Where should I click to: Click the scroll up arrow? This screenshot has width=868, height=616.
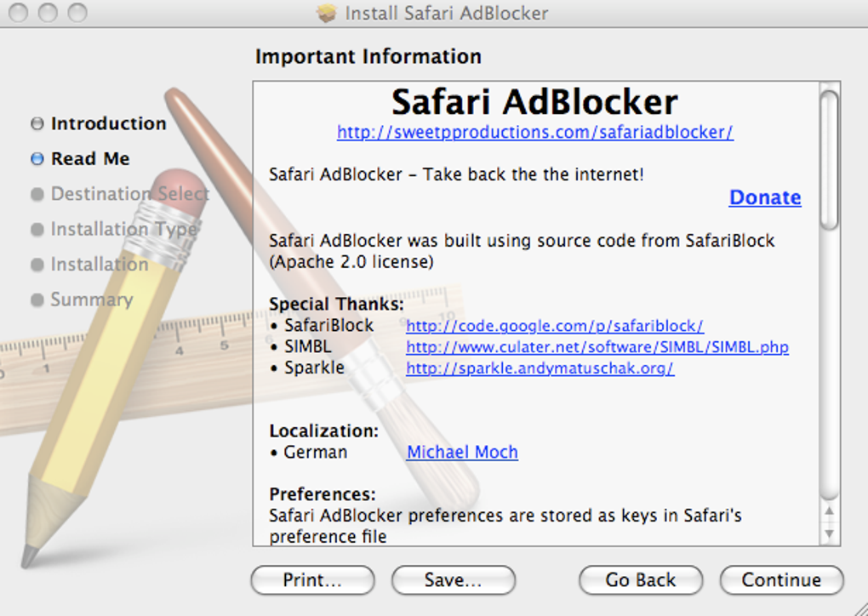(x=829, y=510)
